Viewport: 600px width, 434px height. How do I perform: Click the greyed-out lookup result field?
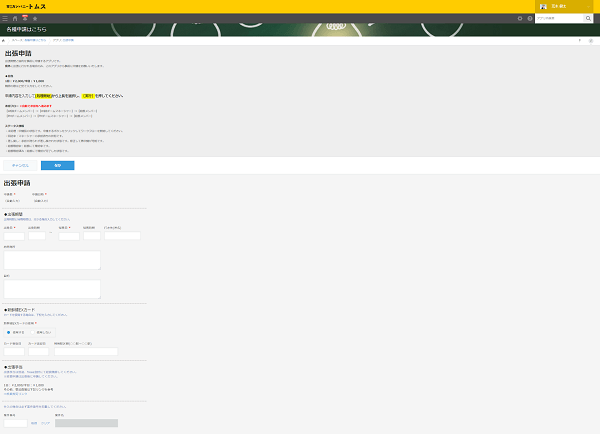click(86, 423)
